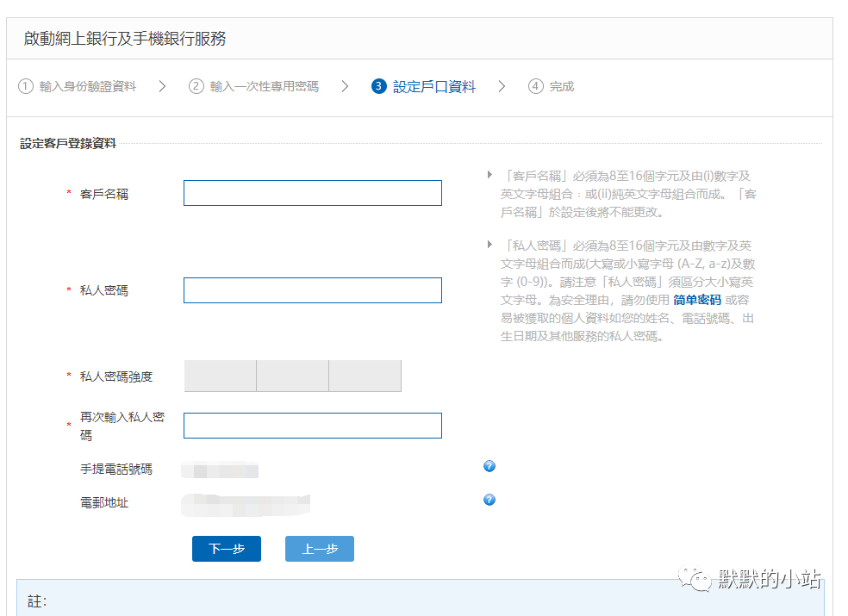Open help for 電郵地址
The image size is (848, 616).
point(489,500)
